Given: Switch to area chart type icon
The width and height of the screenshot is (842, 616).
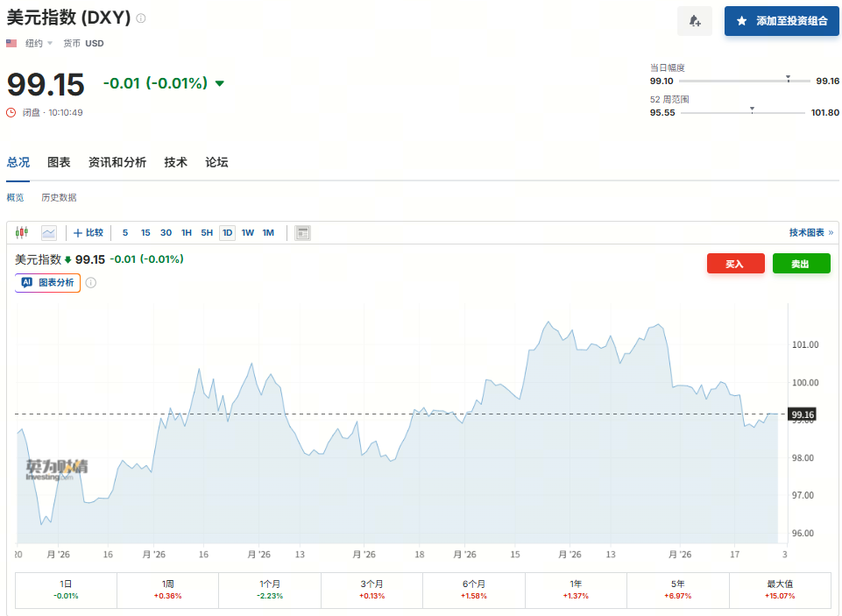Looking at the screenshot, I should [x=49, y=232].
